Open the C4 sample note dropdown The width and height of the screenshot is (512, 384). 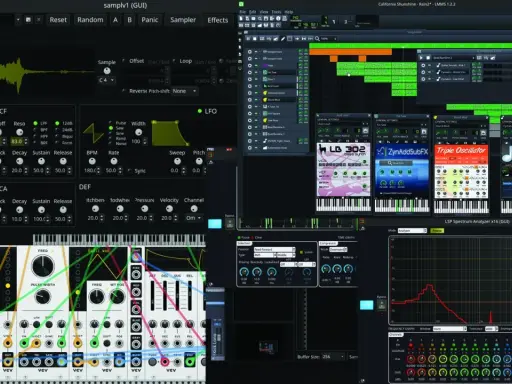click(107, 80)
